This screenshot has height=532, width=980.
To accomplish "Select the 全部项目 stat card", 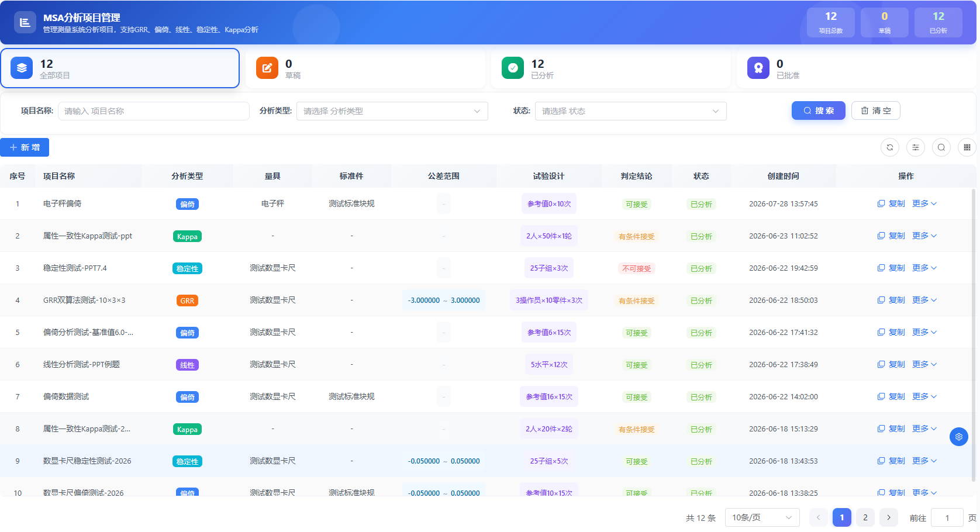I will point(120,68).
